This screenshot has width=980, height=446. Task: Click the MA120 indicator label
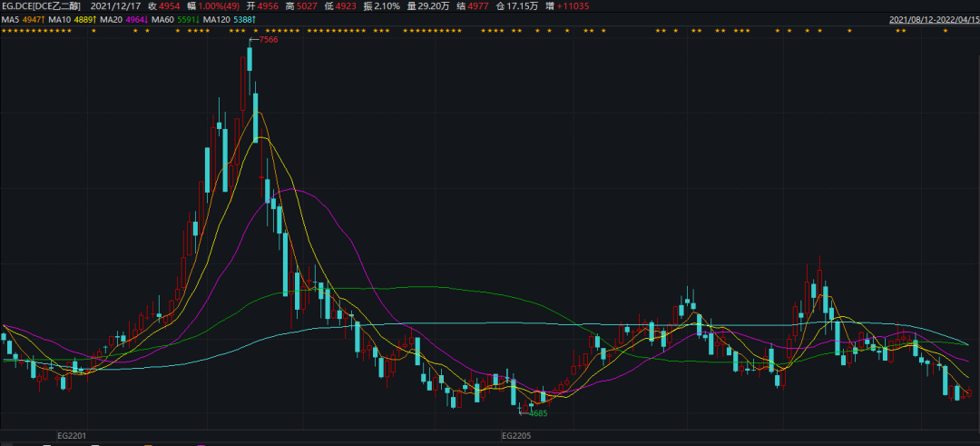tap(219, 18)
